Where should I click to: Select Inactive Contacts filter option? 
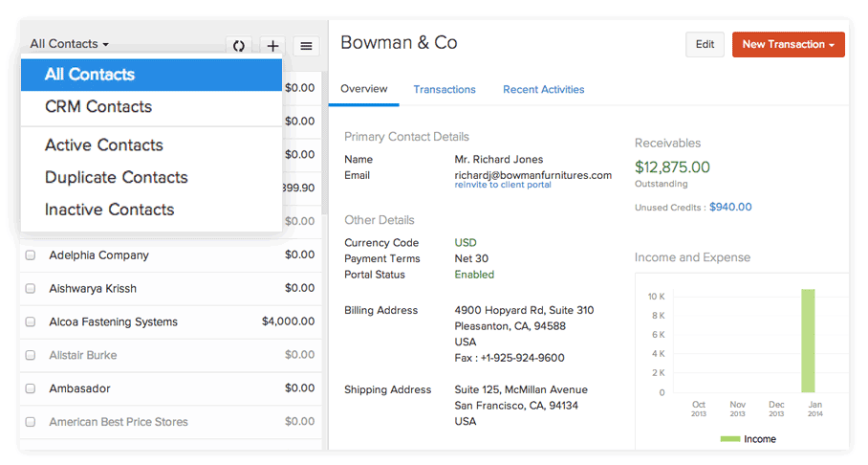point(110,210)
